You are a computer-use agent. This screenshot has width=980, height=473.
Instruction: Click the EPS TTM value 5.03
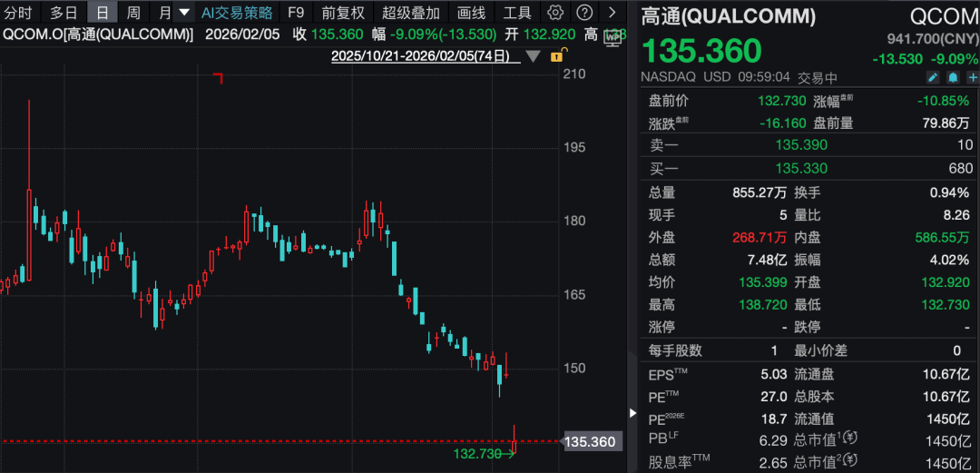(x=774, y=375)
